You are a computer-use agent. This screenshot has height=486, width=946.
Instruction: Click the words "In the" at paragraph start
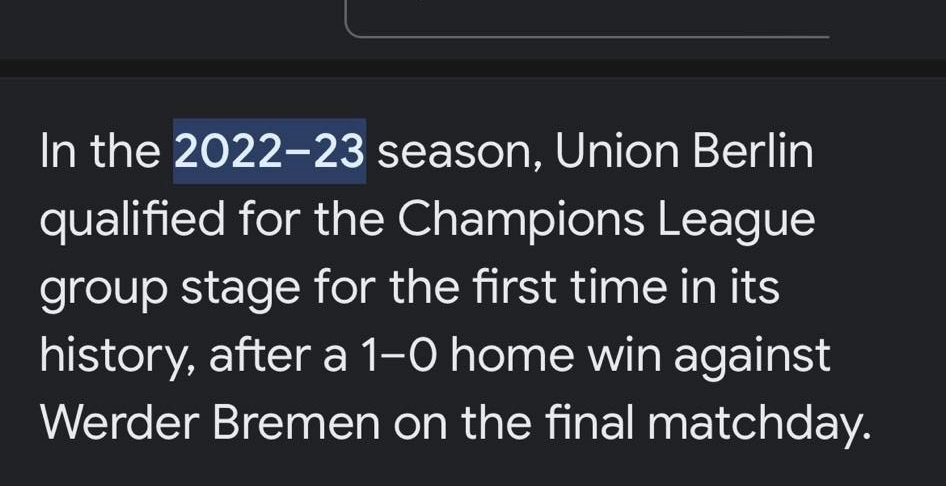tap(100, 152)
